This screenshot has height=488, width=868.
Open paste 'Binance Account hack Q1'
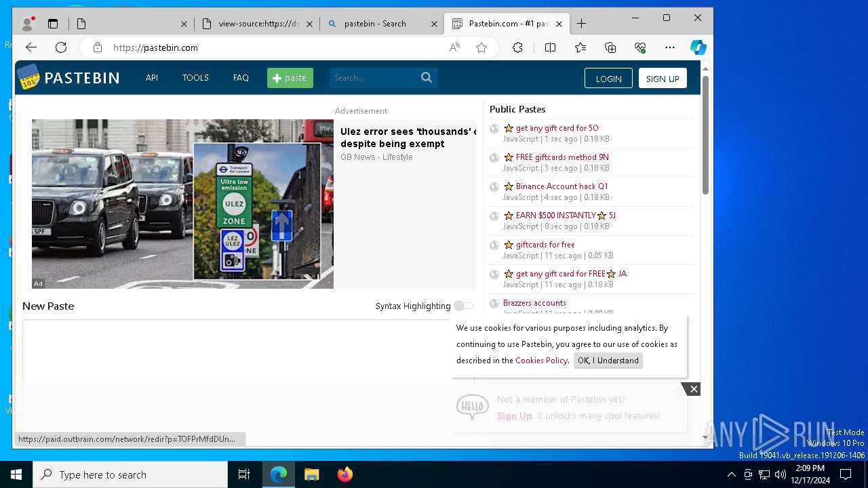coord(562,186)
